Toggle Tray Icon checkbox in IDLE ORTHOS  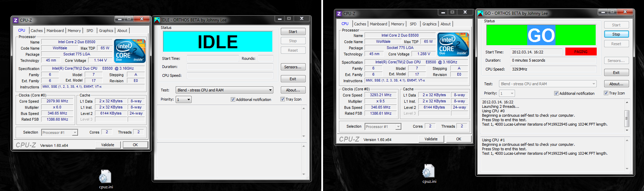(x=283, y=99)
